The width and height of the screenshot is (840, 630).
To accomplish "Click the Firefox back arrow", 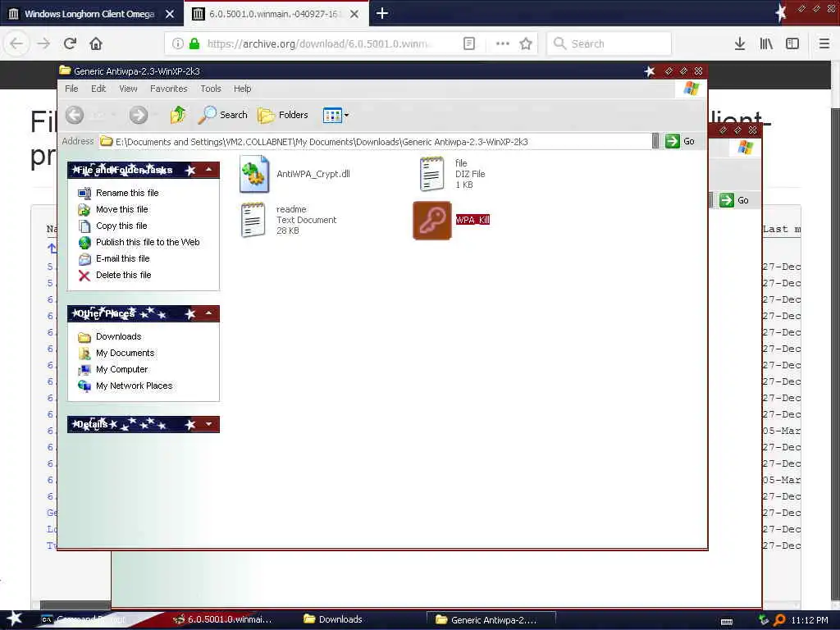I will (16, 43).
